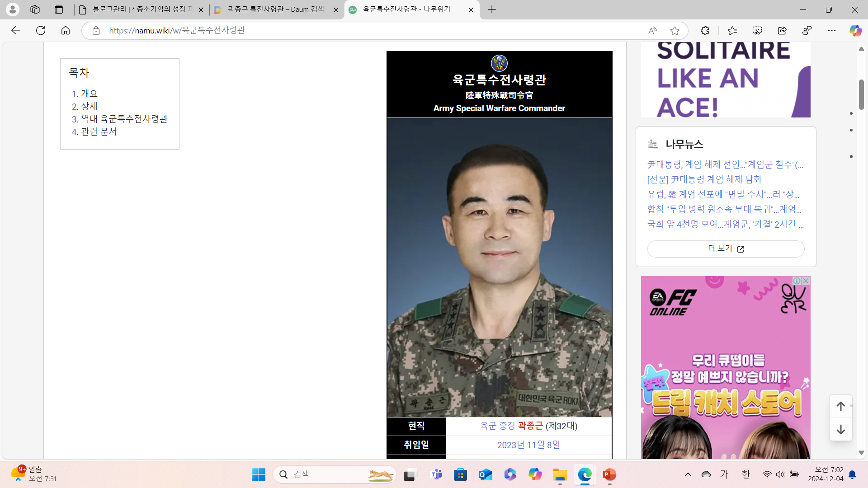
Task: Open the Extensions puzzle icon
Action: [x=705, y=30]
